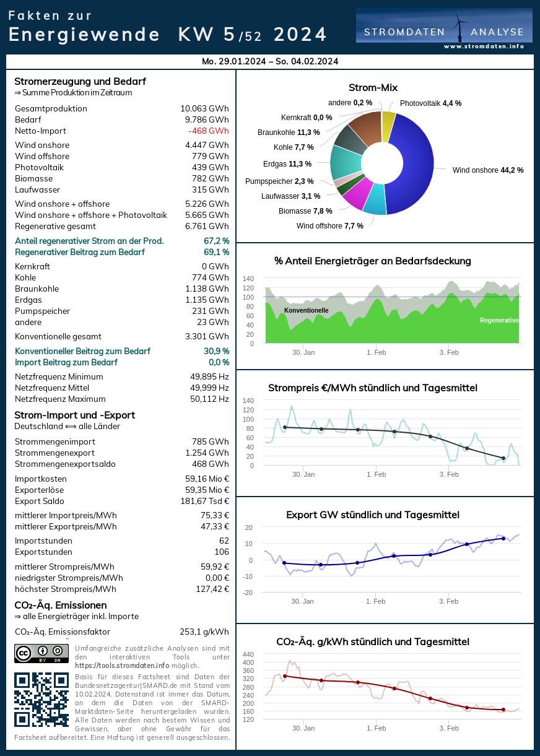Image resolution: width=540 pixels, height=756 pixels.
Task: Click the red Netto-Import value -468 GWh
Action: (x=209, y=131)
